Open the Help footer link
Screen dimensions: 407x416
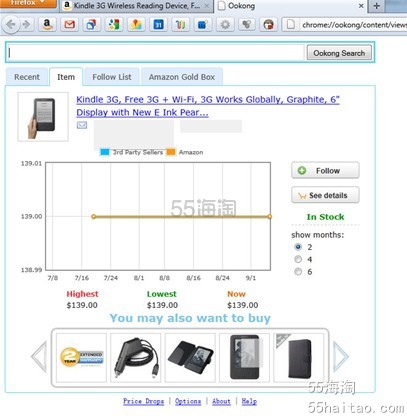pos(249,401)
